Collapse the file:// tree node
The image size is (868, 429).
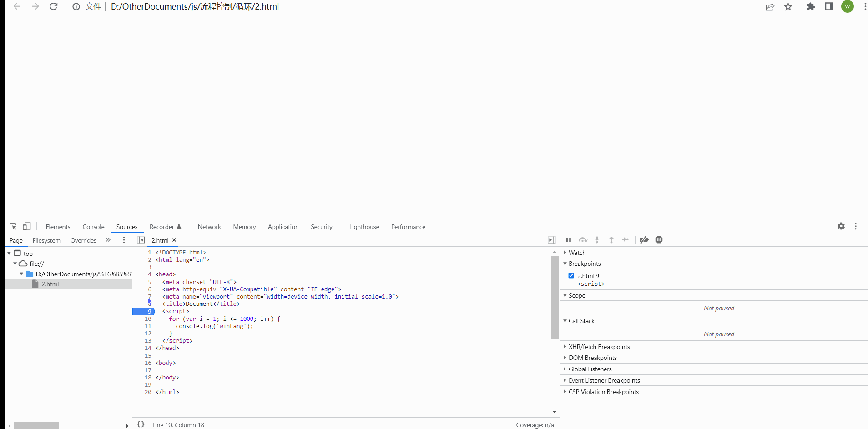15,264
